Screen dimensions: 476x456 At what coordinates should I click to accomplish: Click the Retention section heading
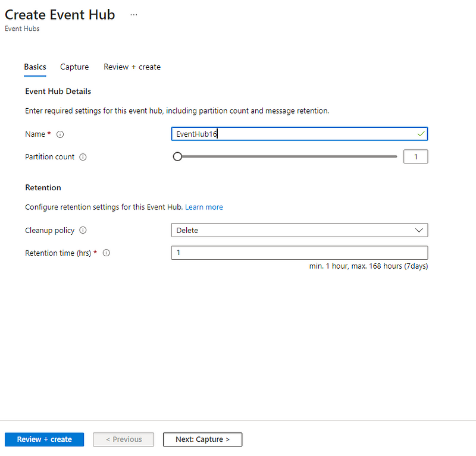tap(43, 187)
